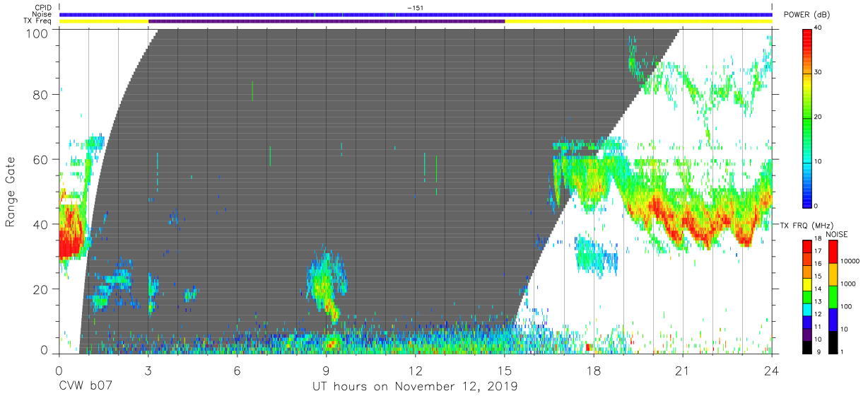Screen dimensions: 868x401
Task: Click the NOISE legend title
Action: [x=837, y=234]
